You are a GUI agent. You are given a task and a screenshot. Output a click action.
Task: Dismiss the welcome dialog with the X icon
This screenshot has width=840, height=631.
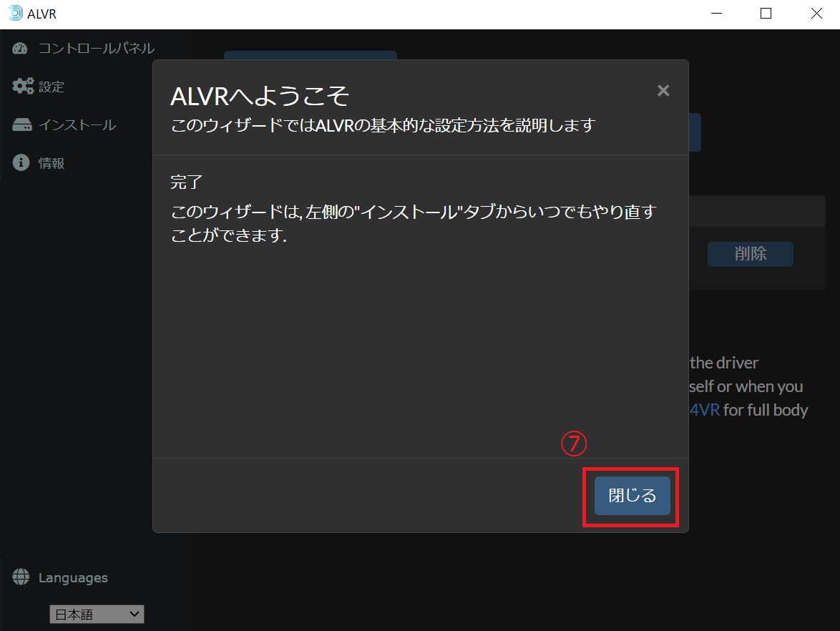coord(663,91)
